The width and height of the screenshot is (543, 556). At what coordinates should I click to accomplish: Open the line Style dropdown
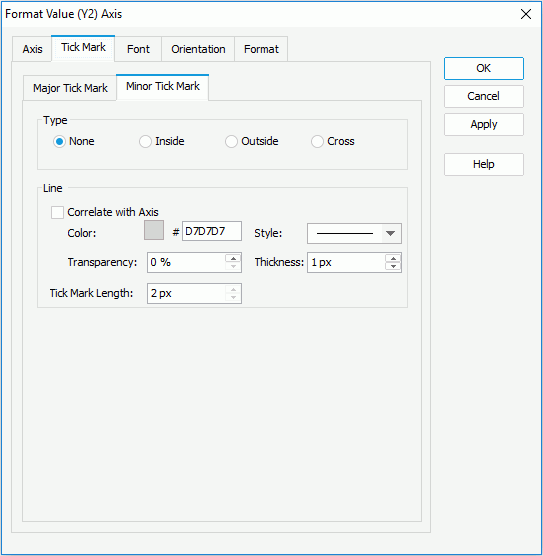tap(354, 233)
